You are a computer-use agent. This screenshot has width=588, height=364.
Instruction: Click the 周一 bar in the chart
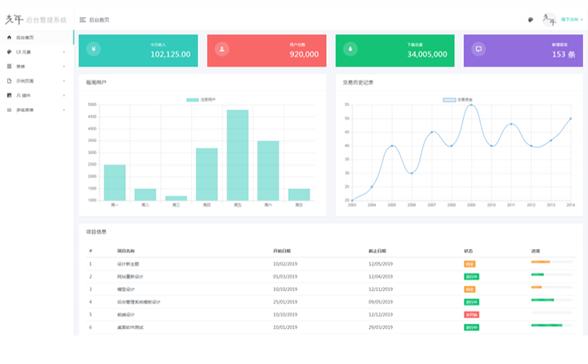(x=115, y=183)
